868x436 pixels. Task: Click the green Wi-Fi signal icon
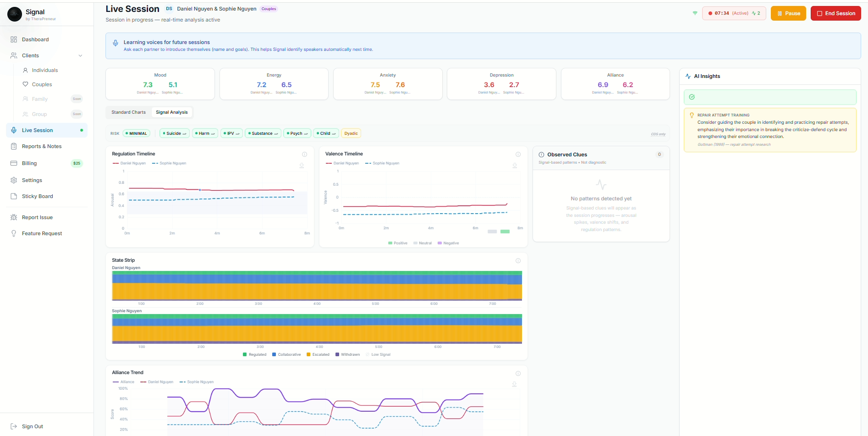[x=694, y=13]
